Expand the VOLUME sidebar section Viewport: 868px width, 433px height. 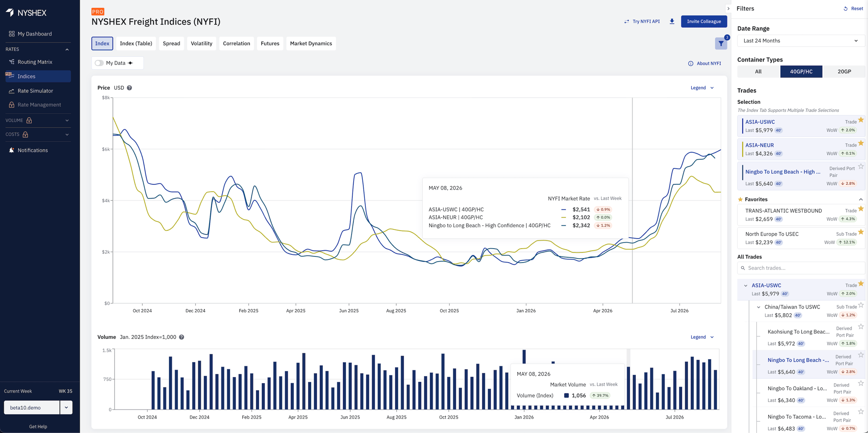[67, 121]
